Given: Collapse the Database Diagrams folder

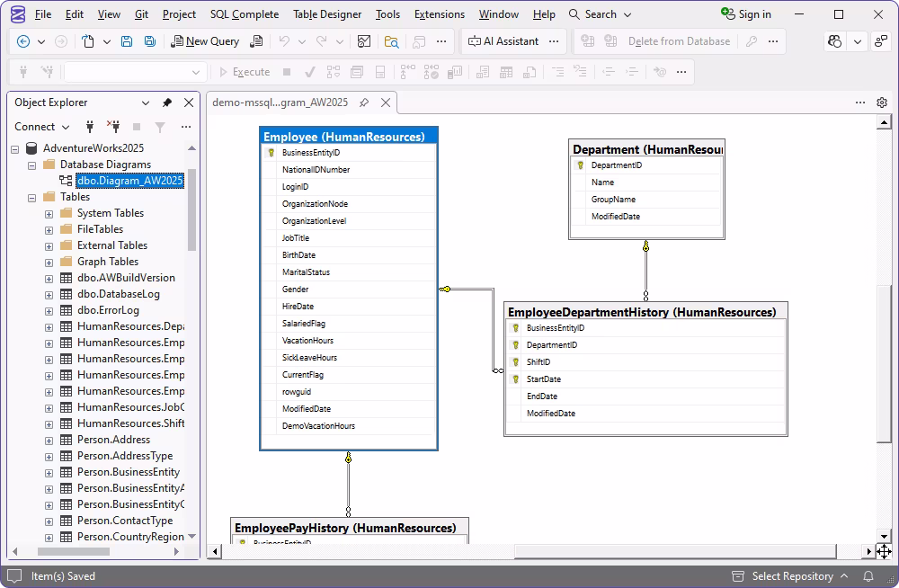Looking at the screenshot, I should pyautogui.click(x=32, y=165).
